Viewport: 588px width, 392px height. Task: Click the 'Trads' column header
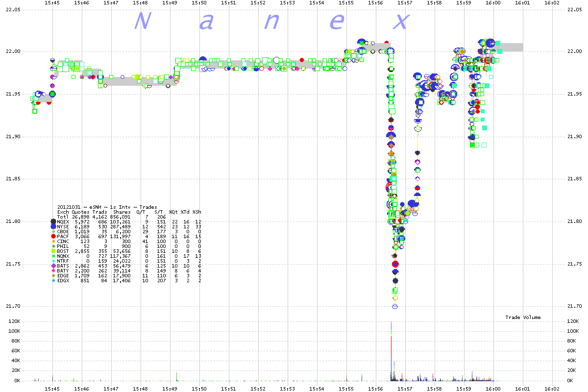pos(99,212)
